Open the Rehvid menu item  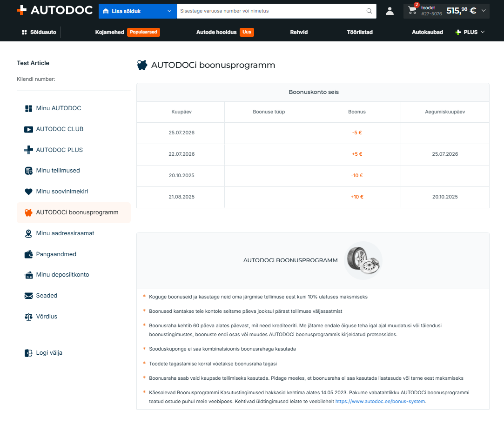click(299, 32)
